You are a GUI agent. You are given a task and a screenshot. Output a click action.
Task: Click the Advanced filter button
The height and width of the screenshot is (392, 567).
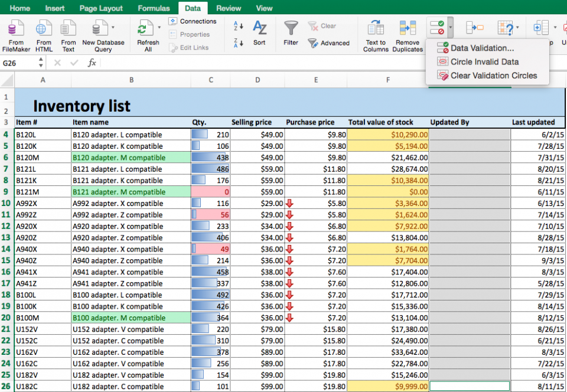(x=329, y=43)
